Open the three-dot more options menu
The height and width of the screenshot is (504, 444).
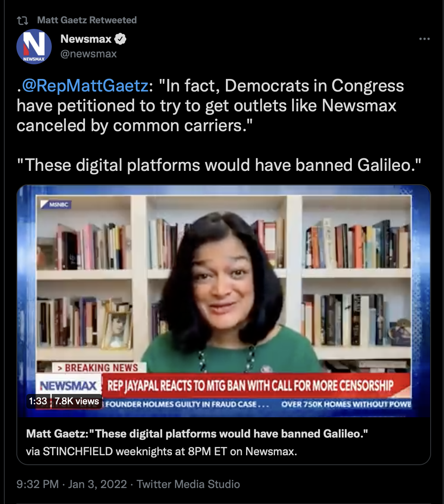[424, 39]
